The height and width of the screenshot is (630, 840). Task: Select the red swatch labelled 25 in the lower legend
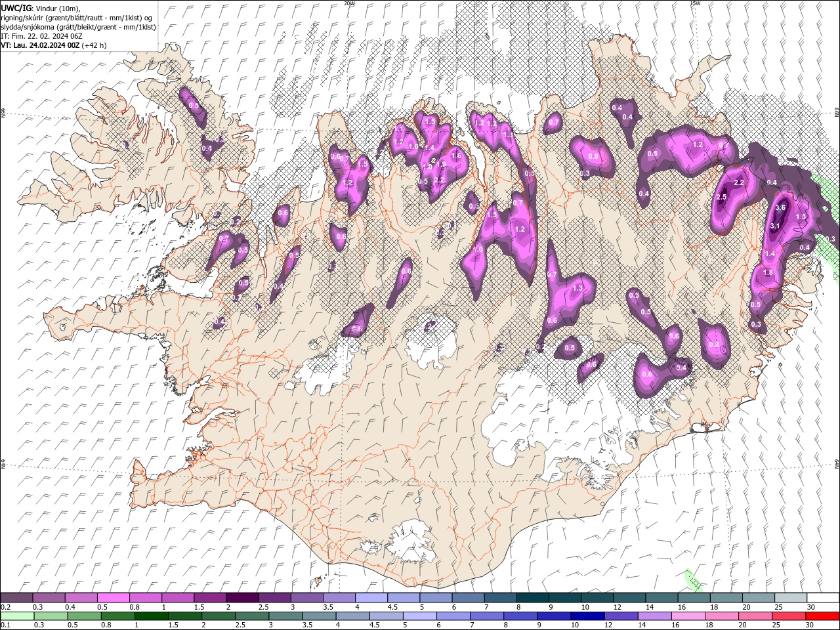click(788, 616)
